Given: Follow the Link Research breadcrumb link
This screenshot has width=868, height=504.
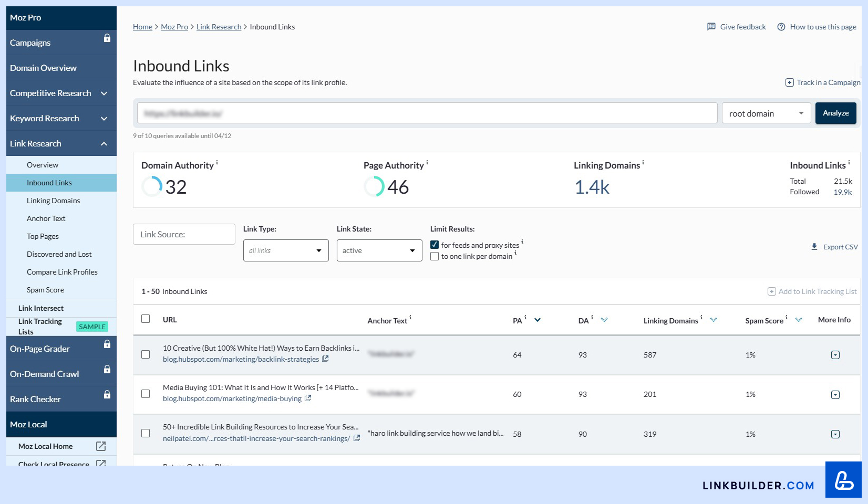Looking at the screenshot, I should click(219, 27).
